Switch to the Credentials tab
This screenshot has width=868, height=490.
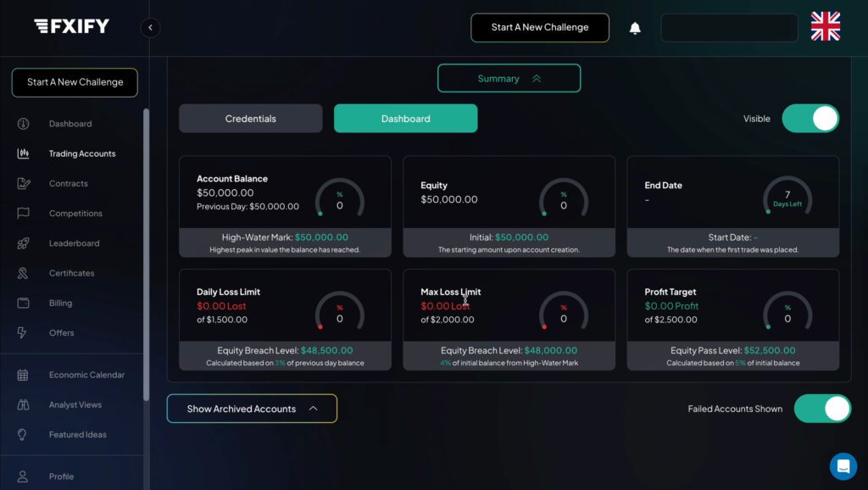point(250,119)
